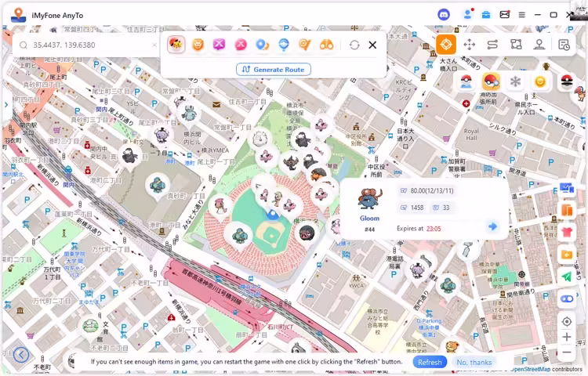Select the white fluffy Pokémon map marker

(260, 139)
